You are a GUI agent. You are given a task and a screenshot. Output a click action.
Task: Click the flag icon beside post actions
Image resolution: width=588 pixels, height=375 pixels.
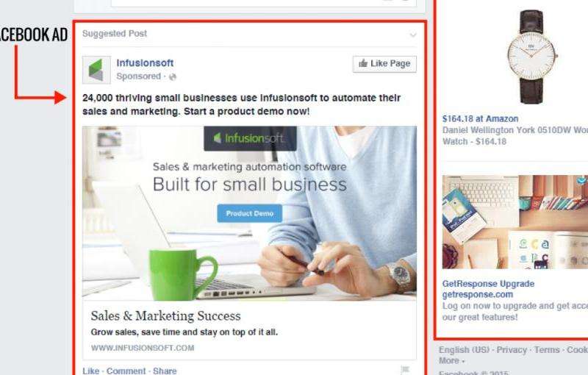coord(405,370)
